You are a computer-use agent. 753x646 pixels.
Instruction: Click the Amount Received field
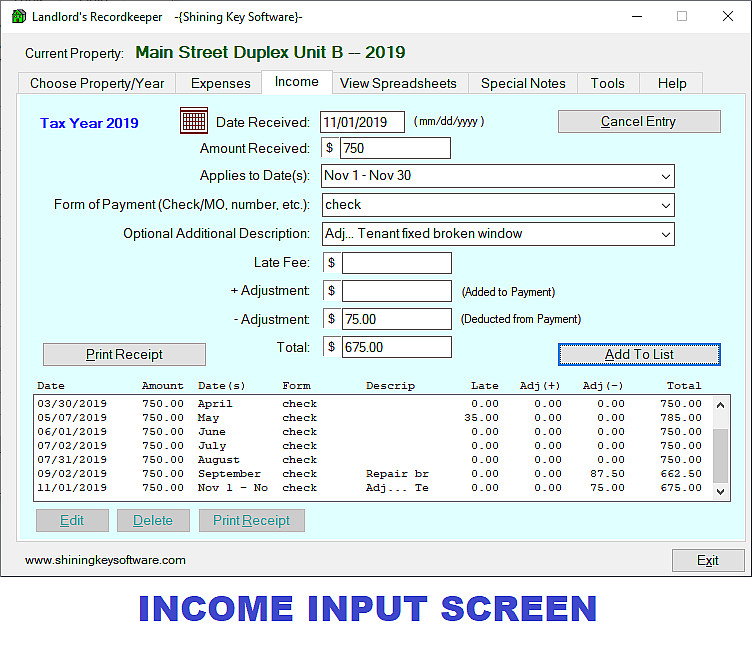tap(395, 148)
